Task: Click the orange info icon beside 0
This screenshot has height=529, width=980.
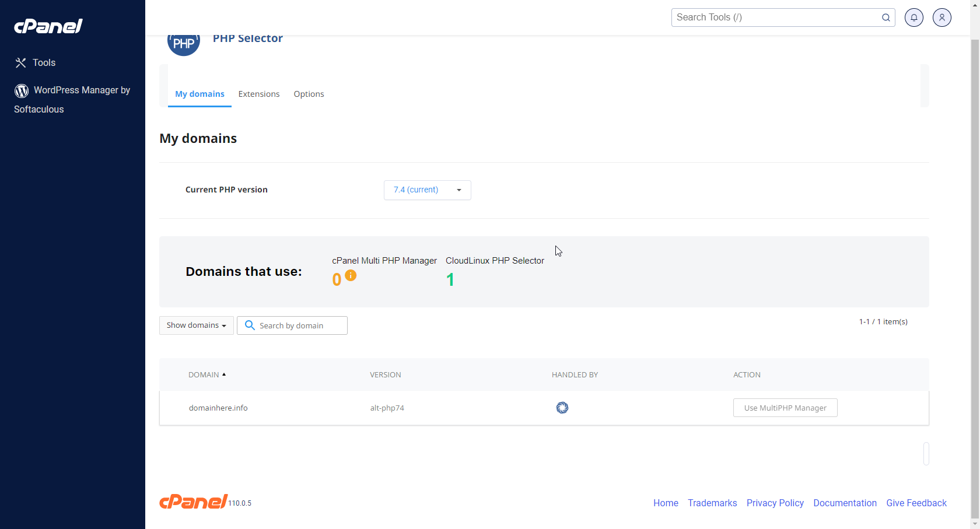Action: tap(351, 275)
